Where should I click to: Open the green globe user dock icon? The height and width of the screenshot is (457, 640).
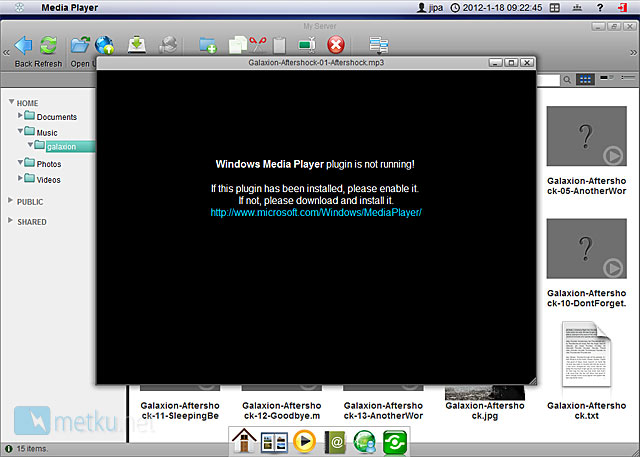coord(364,442)
